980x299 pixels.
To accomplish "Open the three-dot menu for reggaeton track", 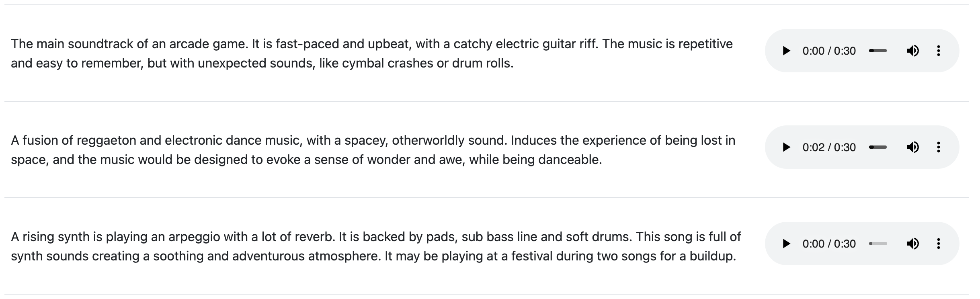I will pyautogui.click(x=938, y=147).
